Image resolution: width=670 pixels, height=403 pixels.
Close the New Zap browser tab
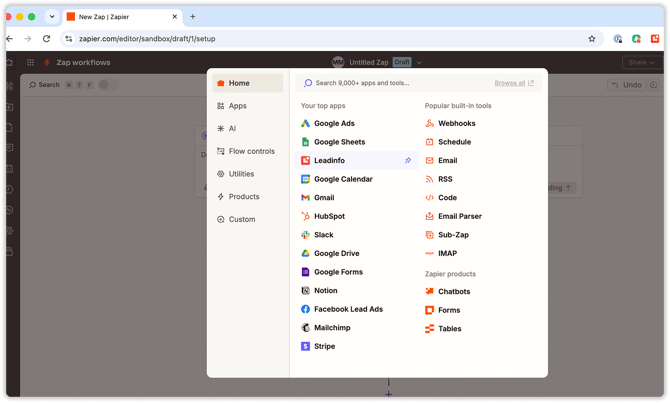pos(175,17)
